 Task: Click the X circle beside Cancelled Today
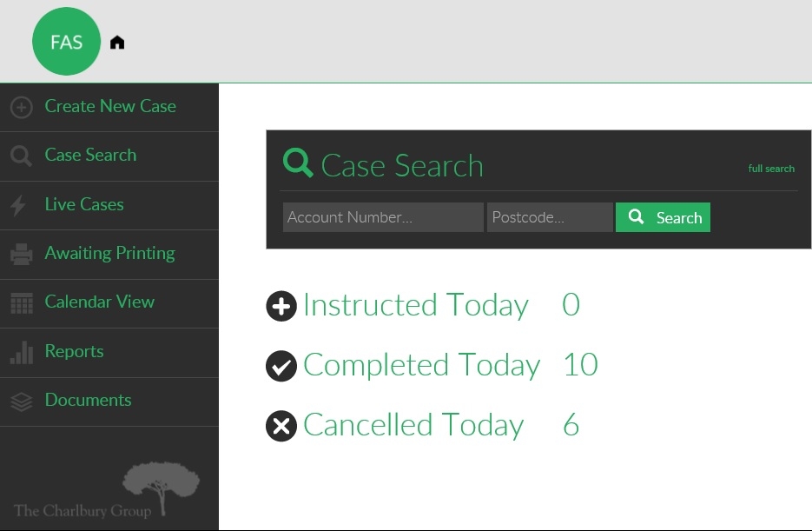pyautogui.click(x=281, y=426)
